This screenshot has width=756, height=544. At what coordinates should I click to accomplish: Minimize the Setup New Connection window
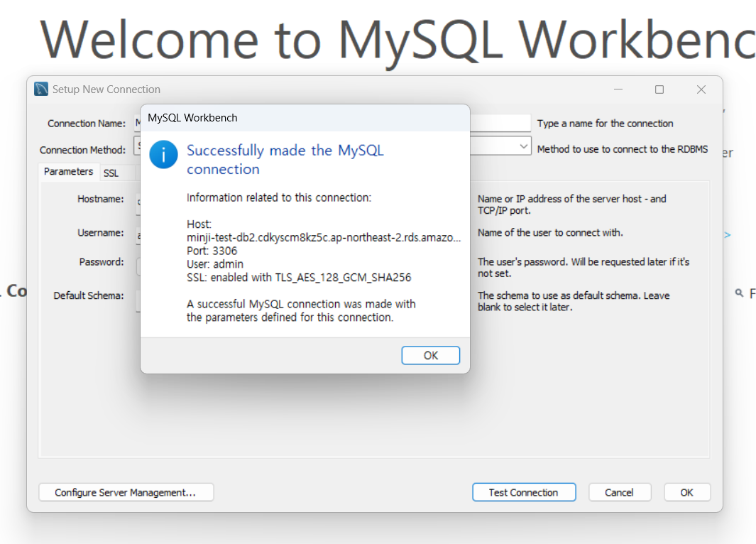[x=618, y=89]
